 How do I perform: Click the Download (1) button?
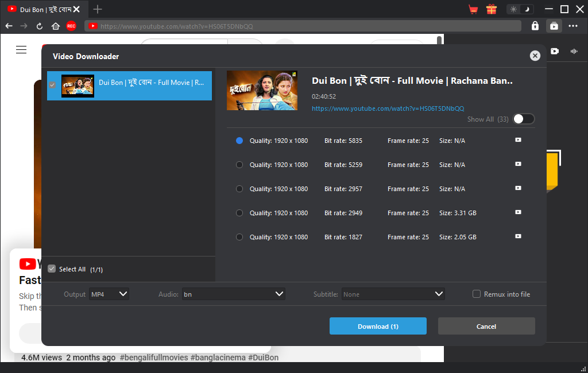[x=378, y=326]
